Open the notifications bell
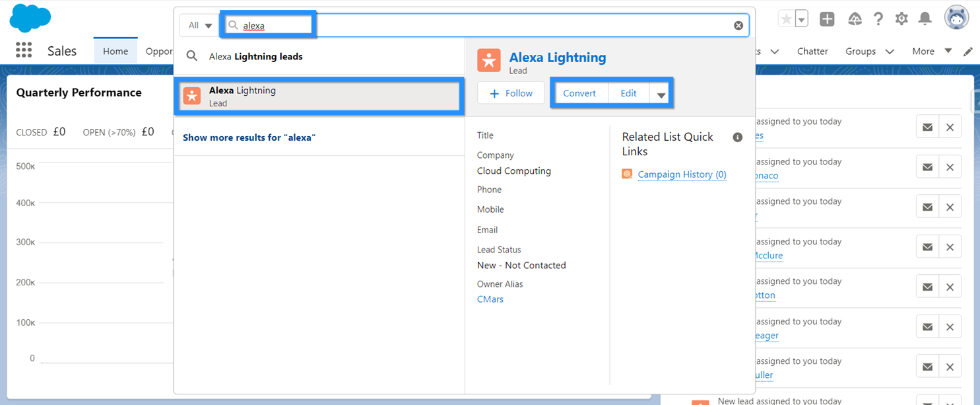 coord(925,19)
